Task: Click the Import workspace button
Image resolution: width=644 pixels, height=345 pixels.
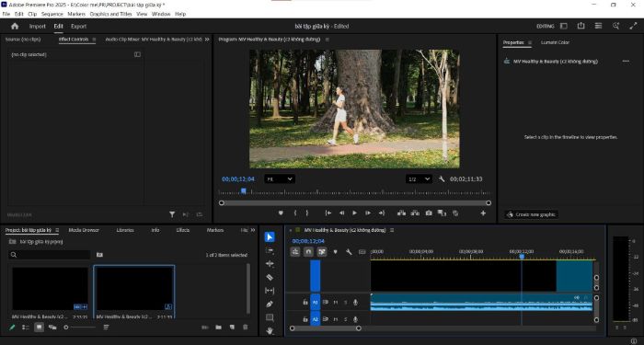Action: click(x=38, y=27)
